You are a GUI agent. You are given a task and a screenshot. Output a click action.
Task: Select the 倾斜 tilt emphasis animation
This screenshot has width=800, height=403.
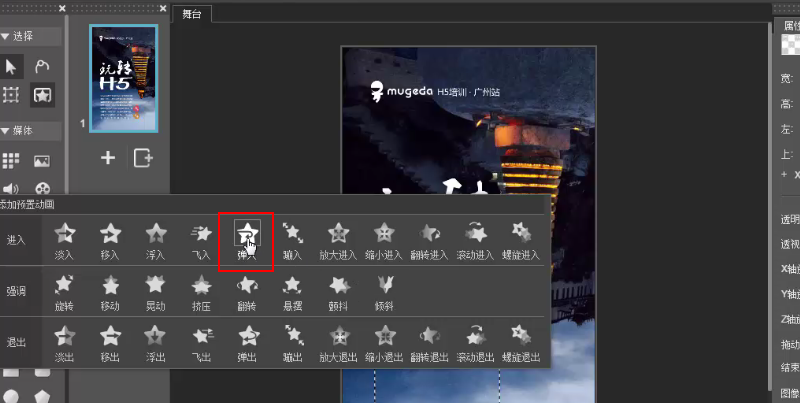pyautogui.click(x=384, y=292)
